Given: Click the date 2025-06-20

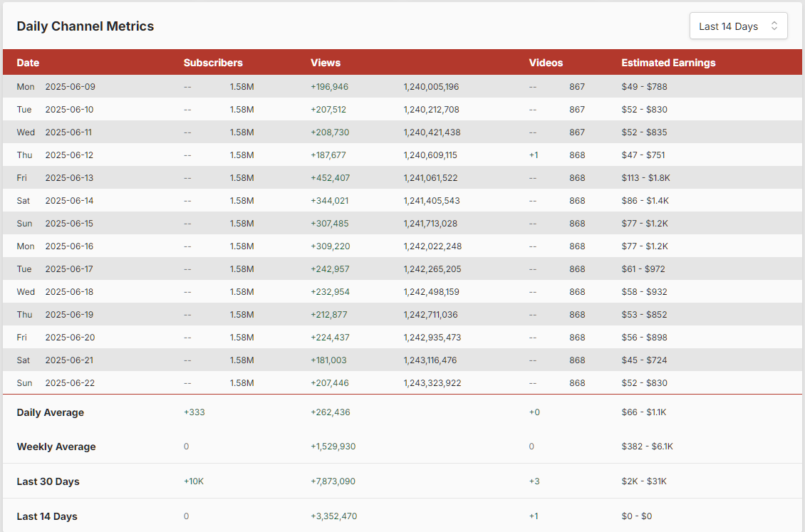Looking at the screenshot, I should [x=70, y=338].
